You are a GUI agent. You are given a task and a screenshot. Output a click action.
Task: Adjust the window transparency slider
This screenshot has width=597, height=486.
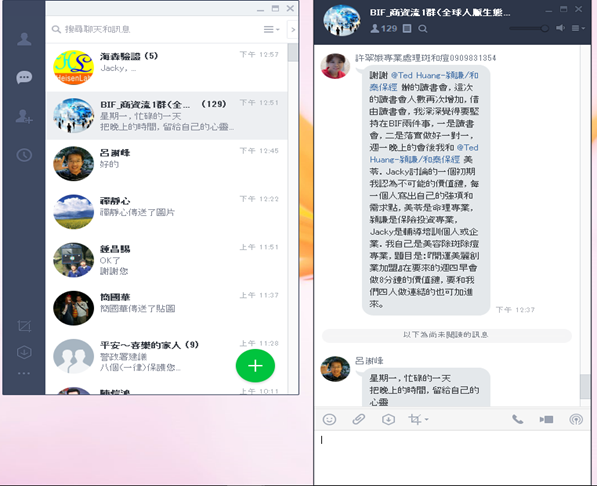pos(529,28)
